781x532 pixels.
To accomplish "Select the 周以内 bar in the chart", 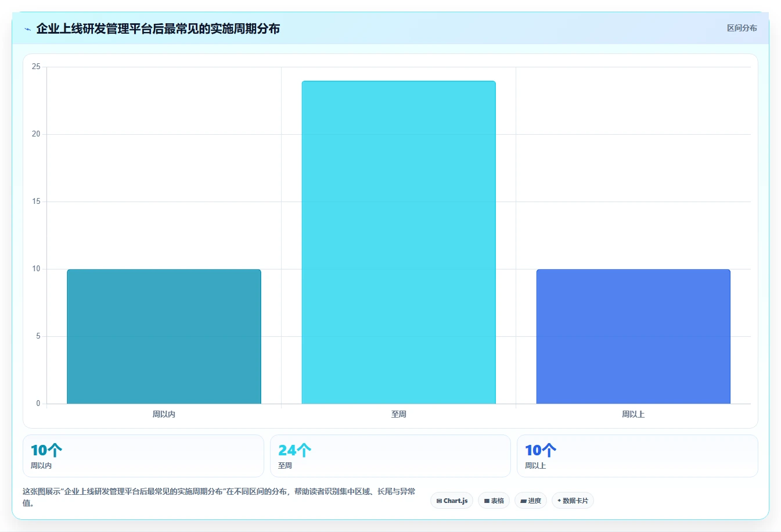I will tap(164, 336).
